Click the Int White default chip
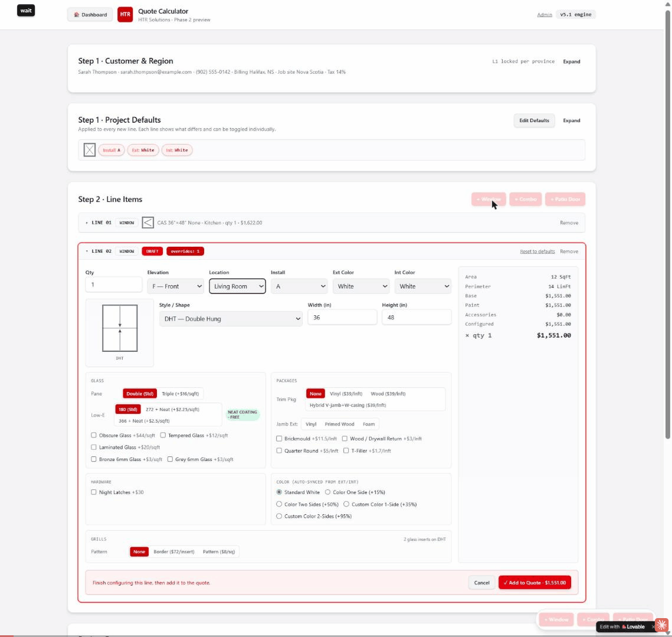 tap(177, 150)
